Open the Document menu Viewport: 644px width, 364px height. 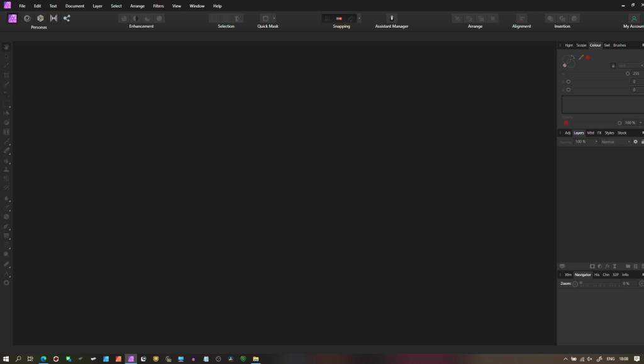[x=74, y=6]
